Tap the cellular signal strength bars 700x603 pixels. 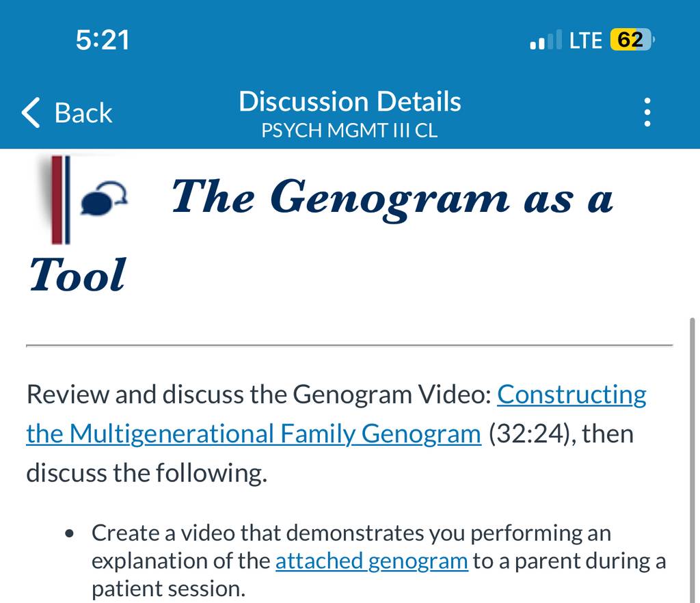coord(546,40)
